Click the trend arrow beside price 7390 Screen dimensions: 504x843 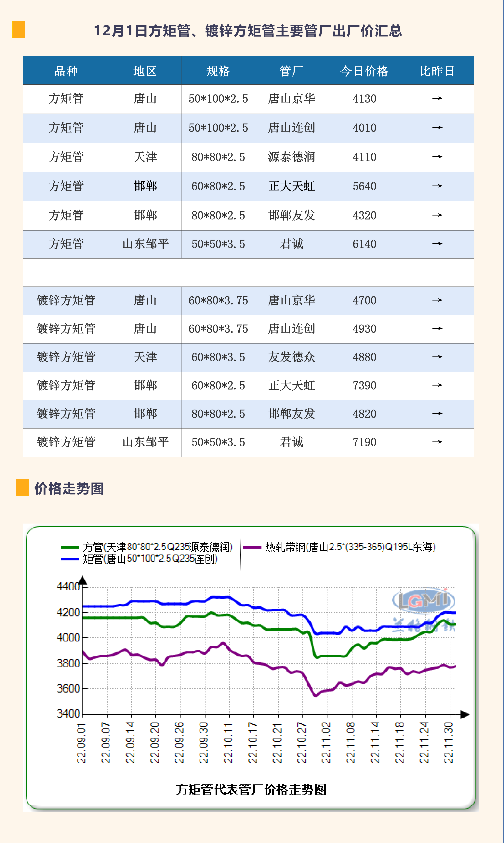coord(437,386)
